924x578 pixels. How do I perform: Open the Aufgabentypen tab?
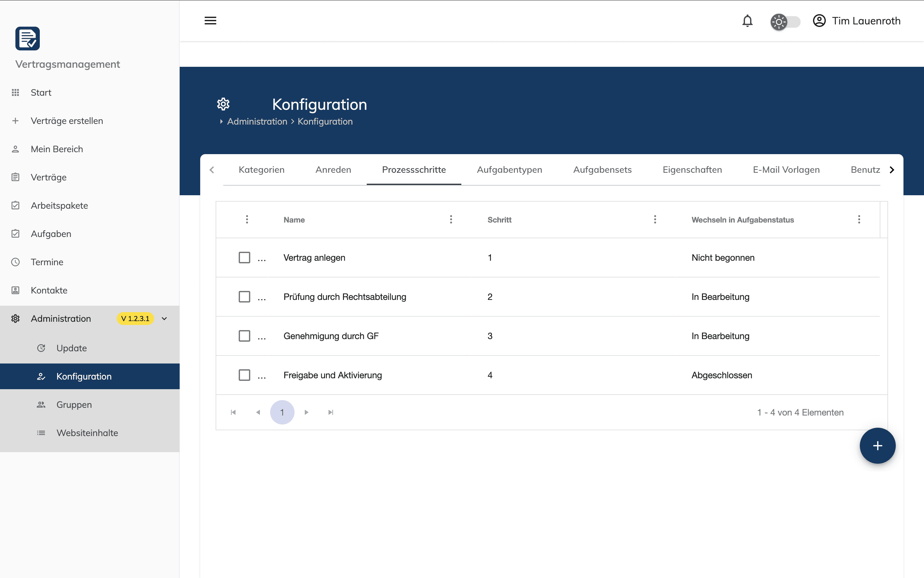coord(509,170)
